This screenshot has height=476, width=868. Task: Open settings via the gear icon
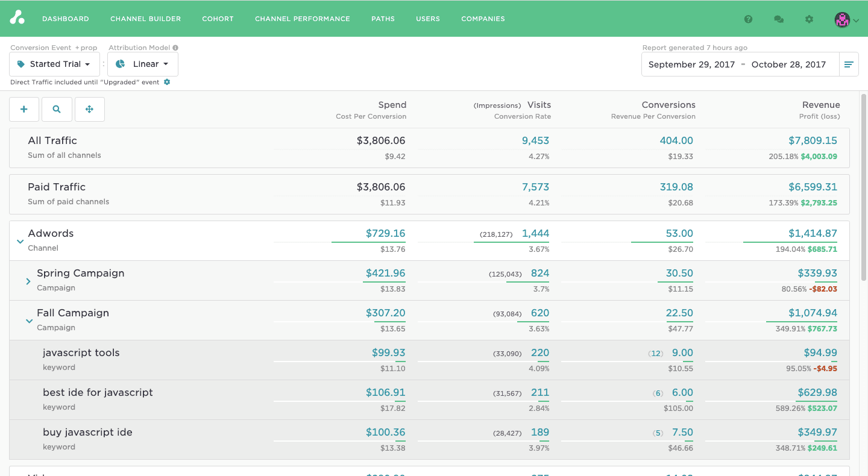(x=809, y=19)
